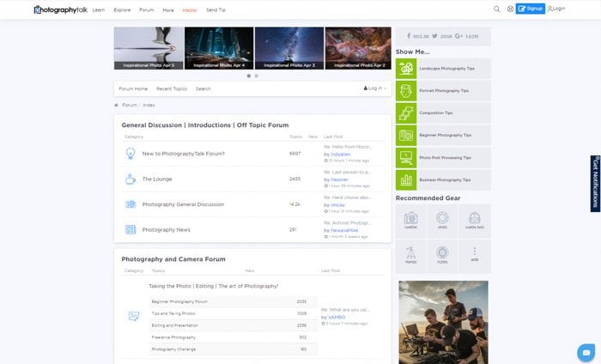The height and width of the screenshot is (364, 601).
Task: Open Inspirational Photo Apr 3 thumbnail
Action: (x=289, y=48)
